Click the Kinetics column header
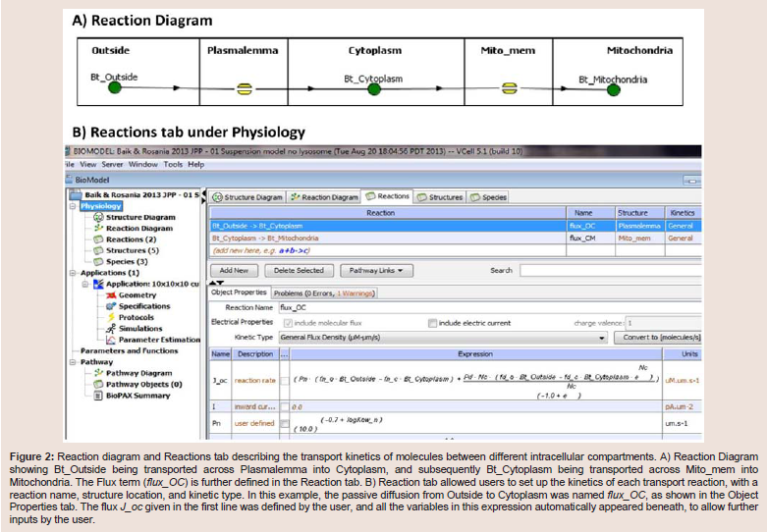The height and width of the screenshot is (532, 767). click(x=683, y=213)
